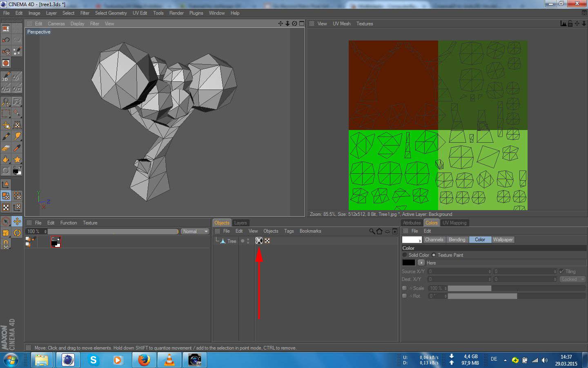
Task: Enable the 3D painting mode icon
Action: (6, 76)
